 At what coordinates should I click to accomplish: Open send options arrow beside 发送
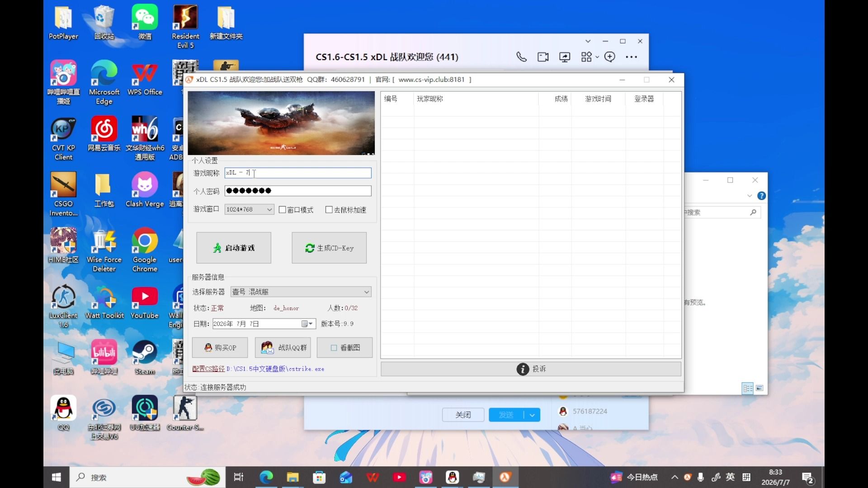[x=532, y=415]
